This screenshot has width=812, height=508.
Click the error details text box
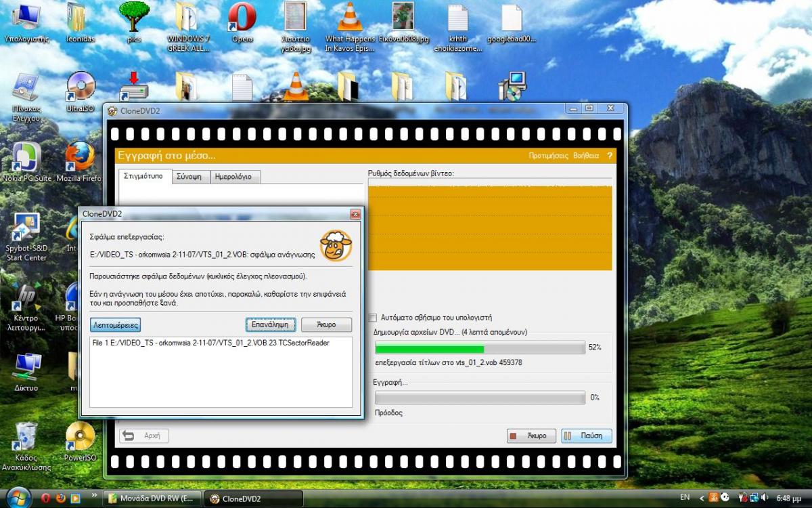(x=221, y=371)
